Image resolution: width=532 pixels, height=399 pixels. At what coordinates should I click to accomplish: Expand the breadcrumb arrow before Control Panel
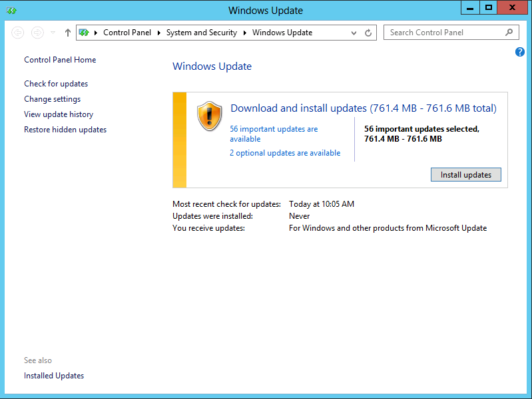pyautogui.click(x=96, y=33)
